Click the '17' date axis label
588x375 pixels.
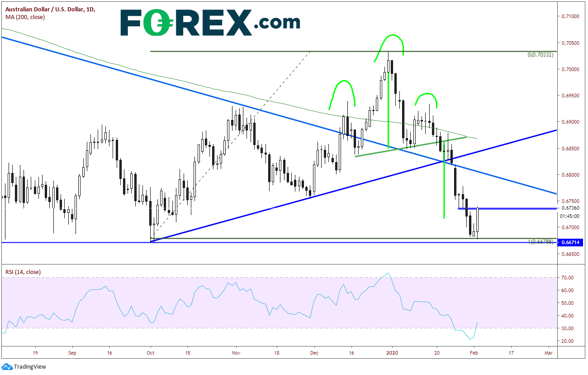(511, 352)
